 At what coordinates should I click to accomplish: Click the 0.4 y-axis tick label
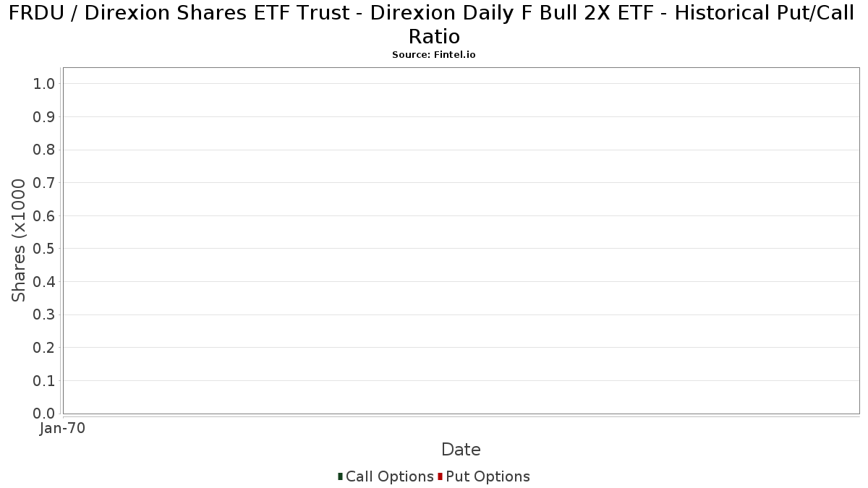[44, 282]
